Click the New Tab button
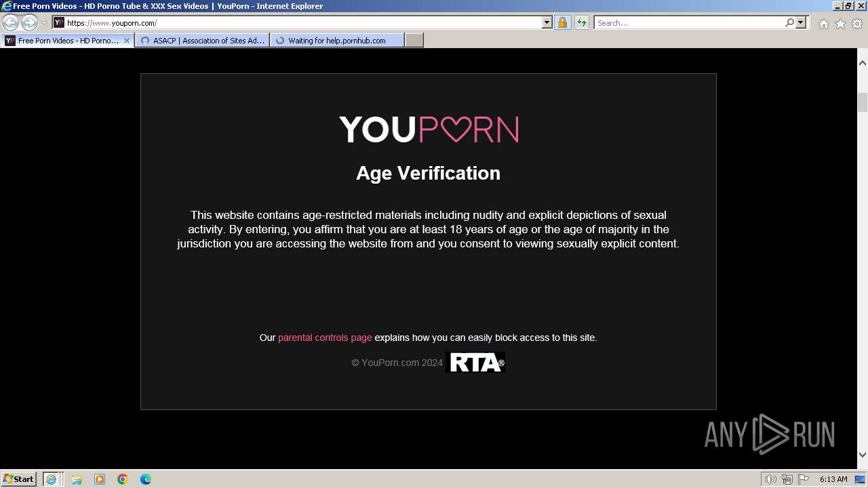868x488 pixels. point(414,41)
